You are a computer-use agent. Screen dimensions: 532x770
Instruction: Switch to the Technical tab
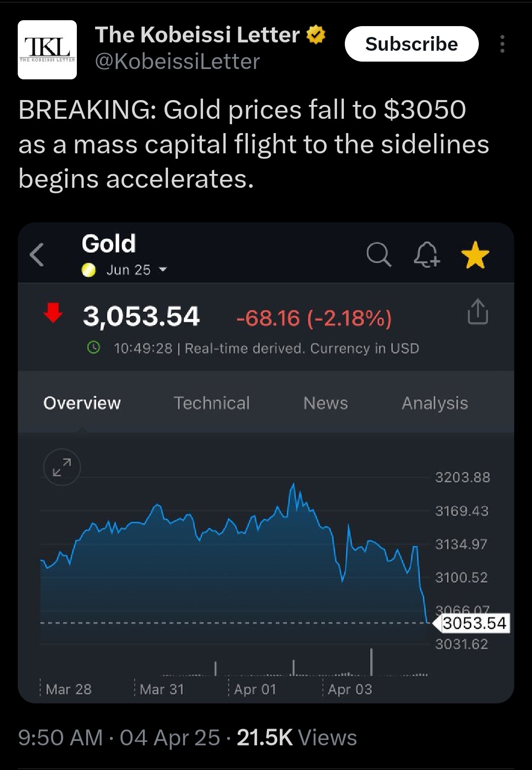[212, 403]
